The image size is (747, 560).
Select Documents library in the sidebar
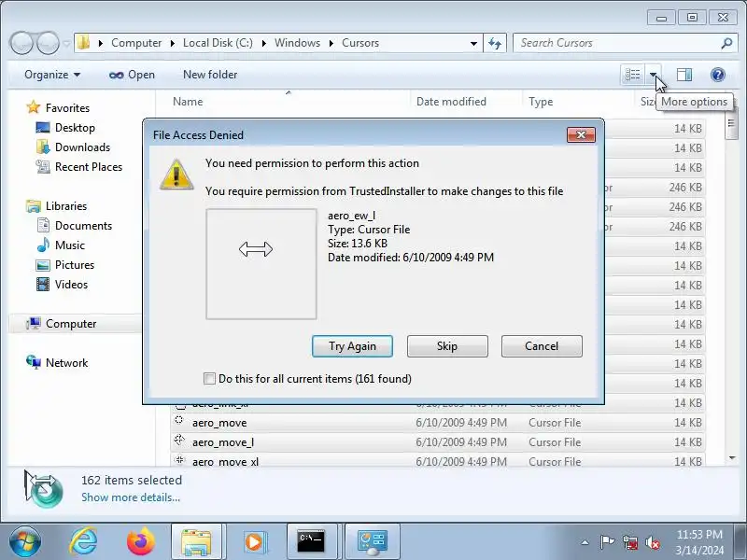tap(83, 226)
